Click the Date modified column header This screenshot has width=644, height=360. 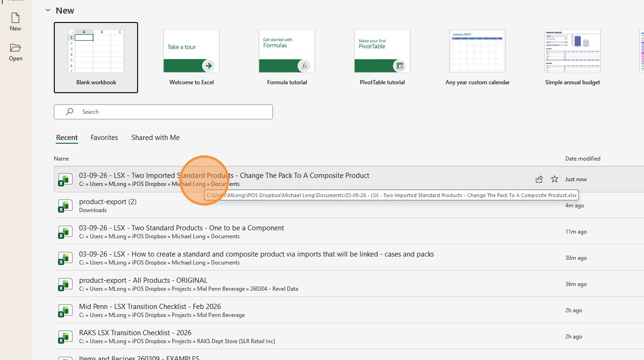pos(583,159)
